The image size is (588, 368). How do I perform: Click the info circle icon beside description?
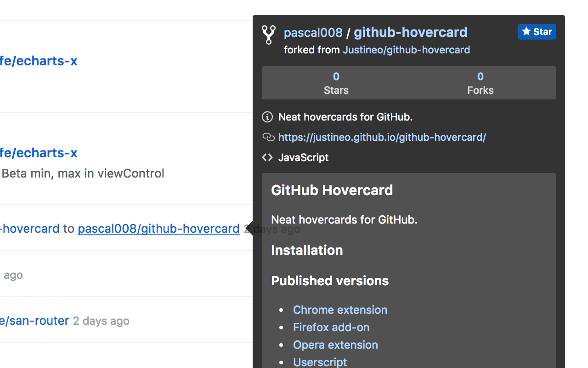click(x=267, y=117)
